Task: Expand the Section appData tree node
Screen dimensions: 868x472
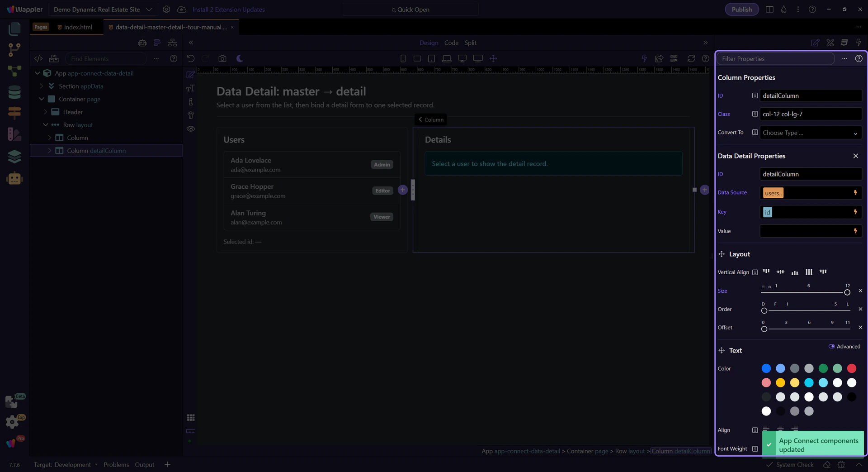Action: point(42,86)
